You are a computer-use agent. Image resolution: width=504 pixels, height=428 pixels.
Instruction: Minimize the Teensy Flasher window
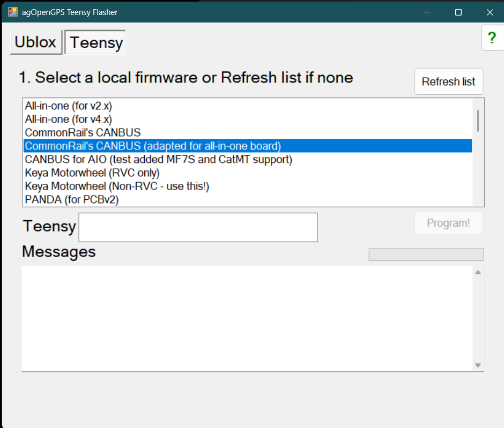(427, 12)
